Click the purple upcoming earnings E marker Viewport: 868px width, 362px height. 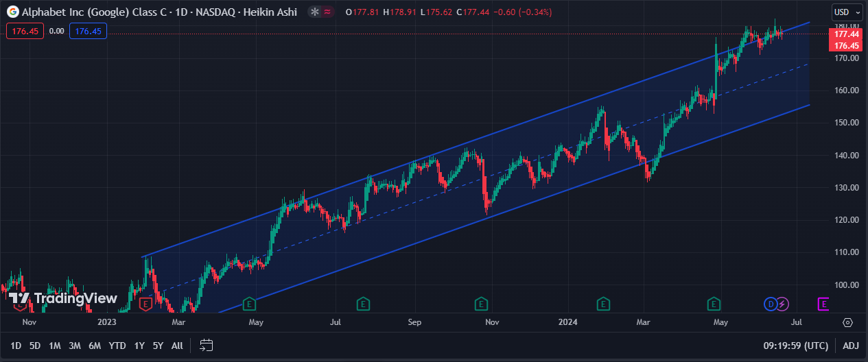click(823, 303)
